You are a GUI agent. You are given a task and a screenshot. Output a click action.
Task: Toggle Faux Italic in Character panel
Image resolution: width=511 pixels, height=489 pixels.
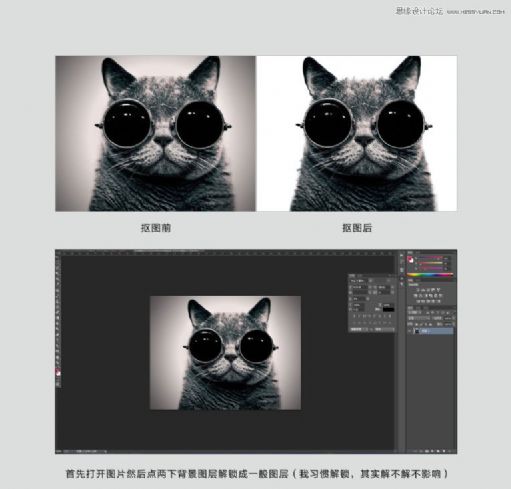coord(359,316)
